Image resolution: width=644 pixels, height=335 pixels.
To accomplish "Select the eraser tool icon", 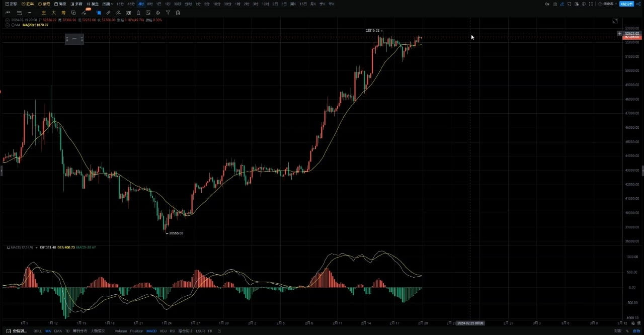I will [118, 13].
